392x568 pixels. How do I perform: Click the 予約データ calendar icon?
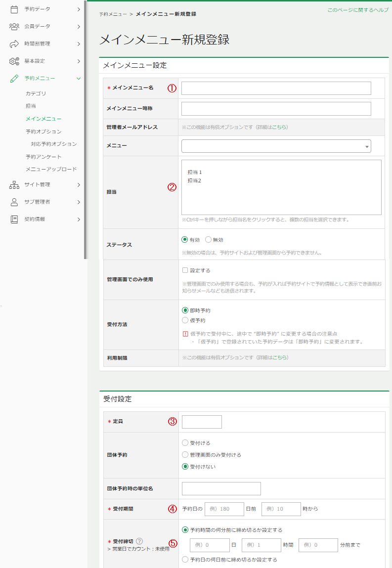14,9
